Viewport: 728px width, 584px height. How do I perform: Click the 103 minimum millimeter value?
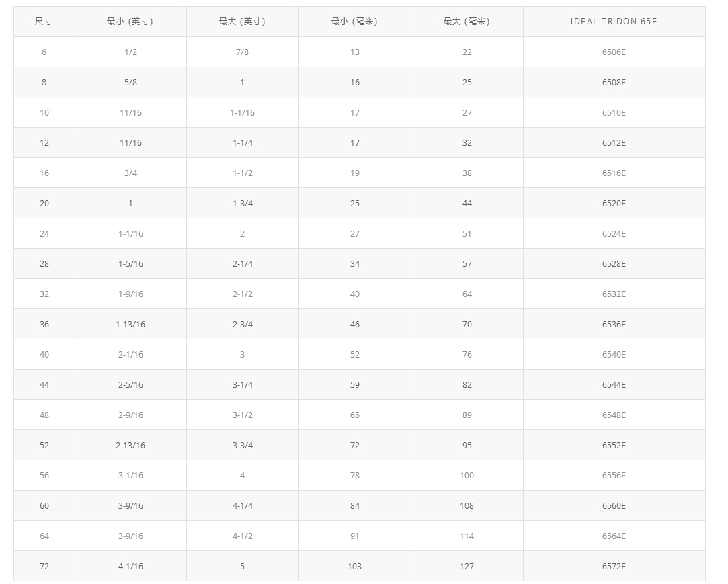354,566
